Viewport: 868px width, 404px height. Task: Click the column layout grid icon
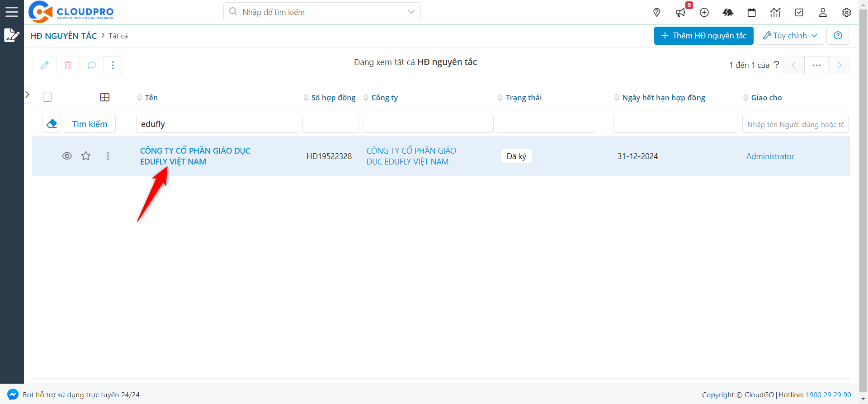point(104,97)
